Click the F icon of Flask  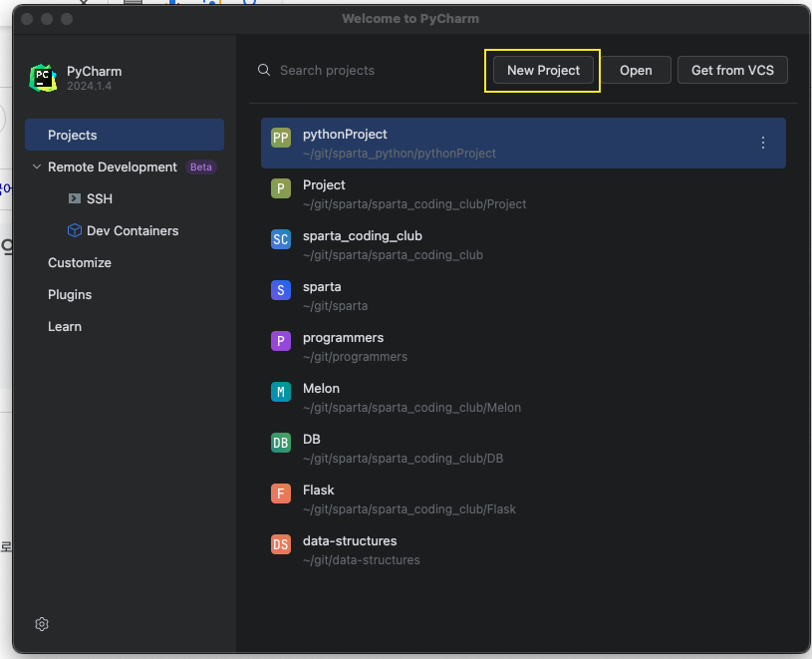[x=281, y=494]
